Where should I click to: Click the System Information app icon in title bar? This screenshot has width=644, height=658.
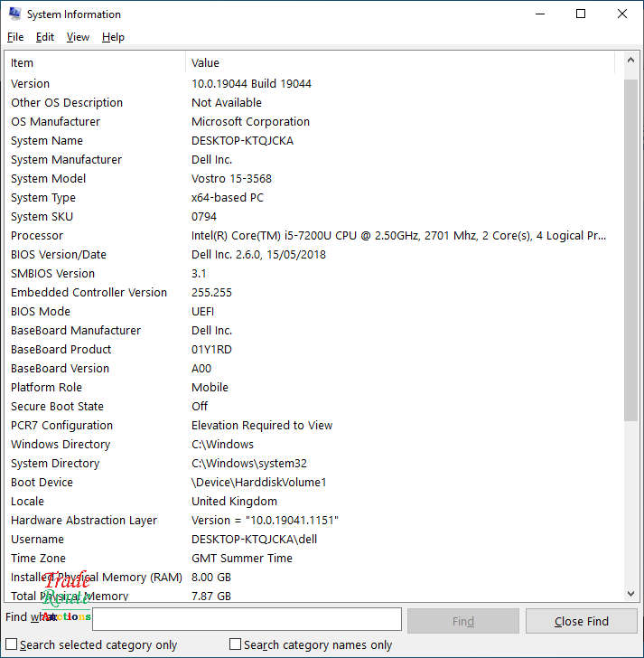(14, 14)
